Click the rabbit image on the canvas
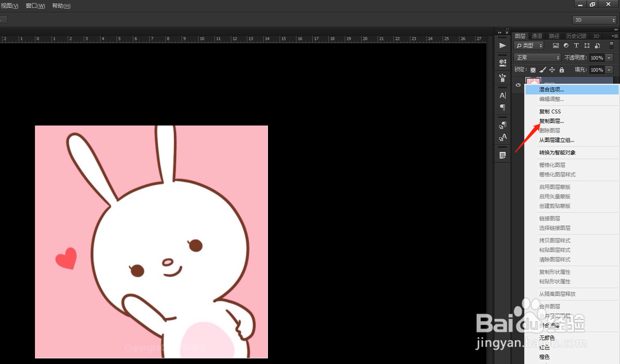 click(x=151, y=242)
